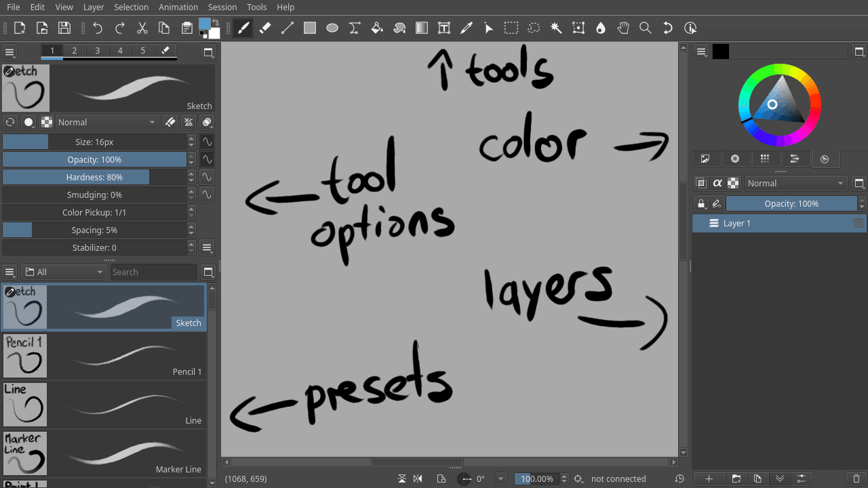Duplicate the current layer

(x=757, y=479)
